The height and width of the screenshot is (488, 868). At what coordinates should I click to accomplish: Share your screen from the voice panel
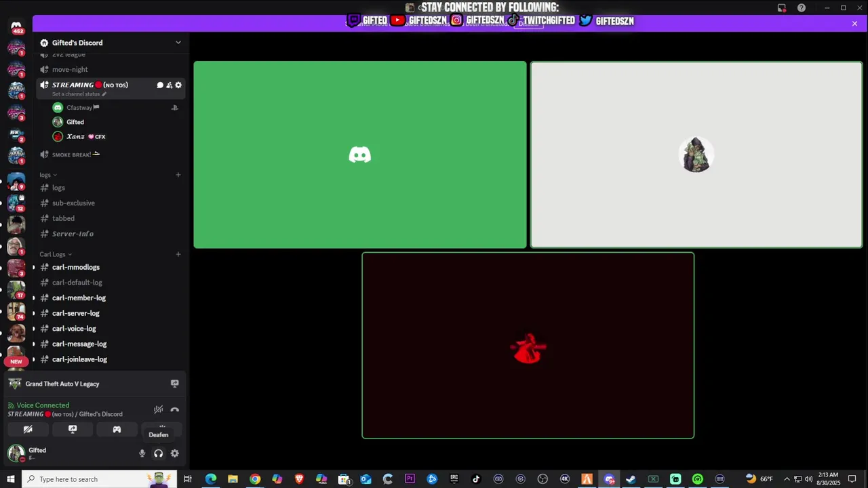(73, 429)
